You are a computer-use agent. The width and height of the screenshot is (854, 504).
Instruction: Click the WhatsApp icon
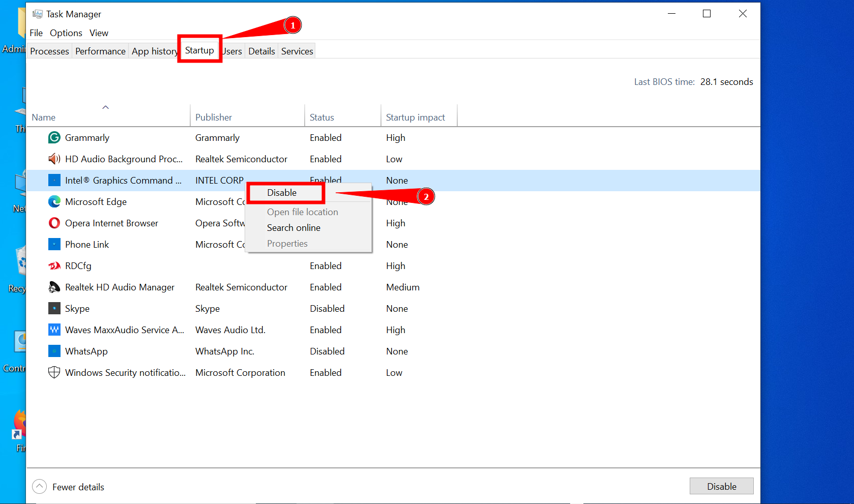tap(54, 351)
